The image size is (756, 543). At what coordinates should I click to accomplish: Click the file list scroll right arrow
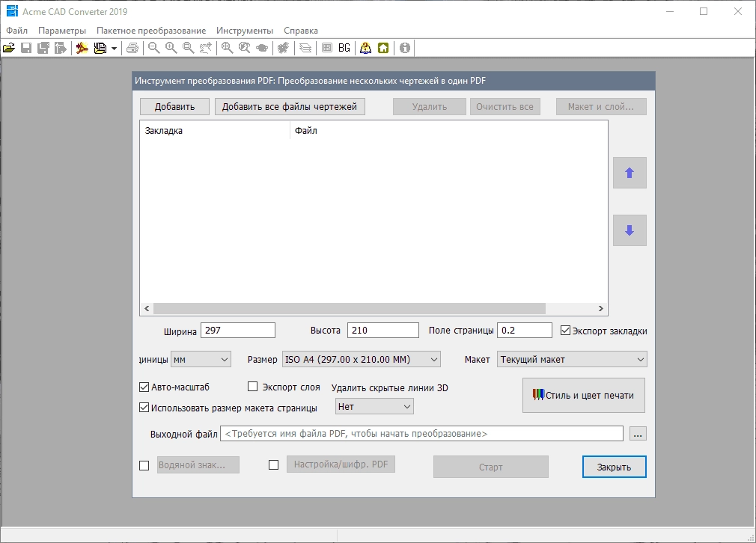tap(601, 308)
